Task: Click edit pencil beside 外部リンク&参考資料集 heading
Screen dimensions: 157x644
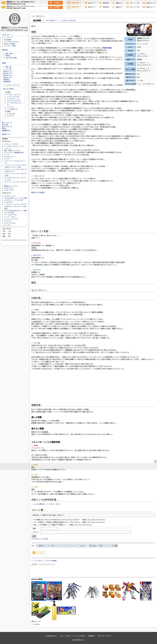Action: click(x=58, y=499)
